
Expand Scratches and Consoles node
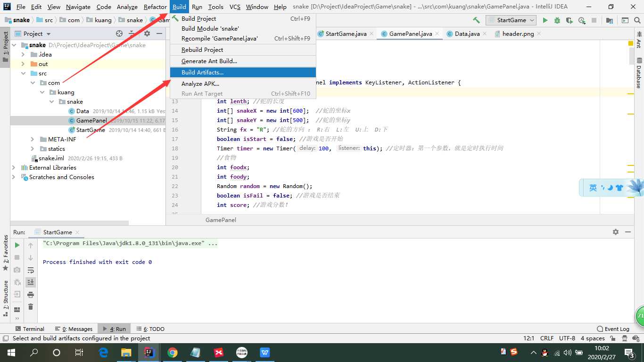pos(14,177)
